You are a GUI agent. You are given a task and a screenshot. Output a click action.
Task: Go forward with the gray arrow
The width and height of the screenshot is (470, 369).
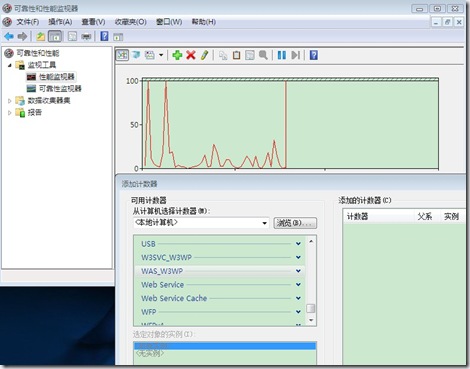coord(22,36)
